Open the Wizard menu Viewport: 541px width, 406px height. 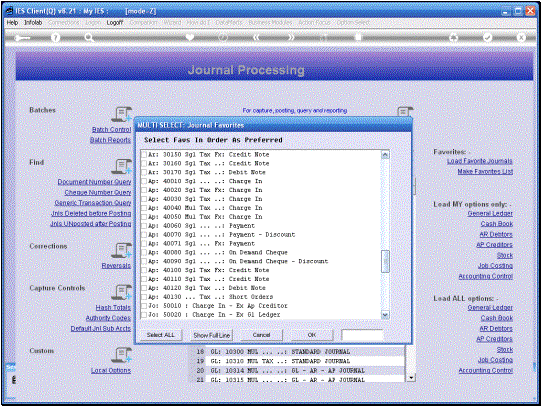point(172,22)
